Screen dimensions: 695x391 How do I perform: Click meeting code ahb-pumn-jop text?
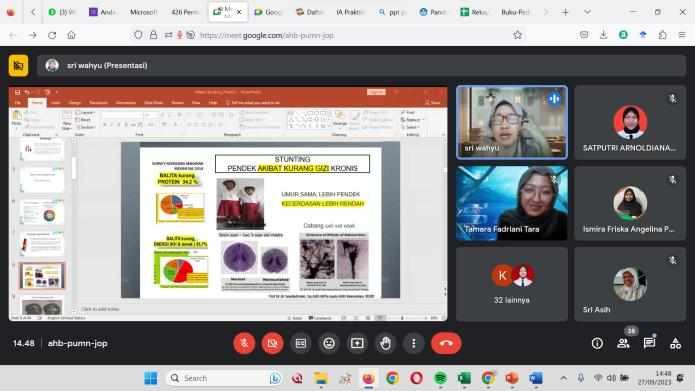pos(78,343)
